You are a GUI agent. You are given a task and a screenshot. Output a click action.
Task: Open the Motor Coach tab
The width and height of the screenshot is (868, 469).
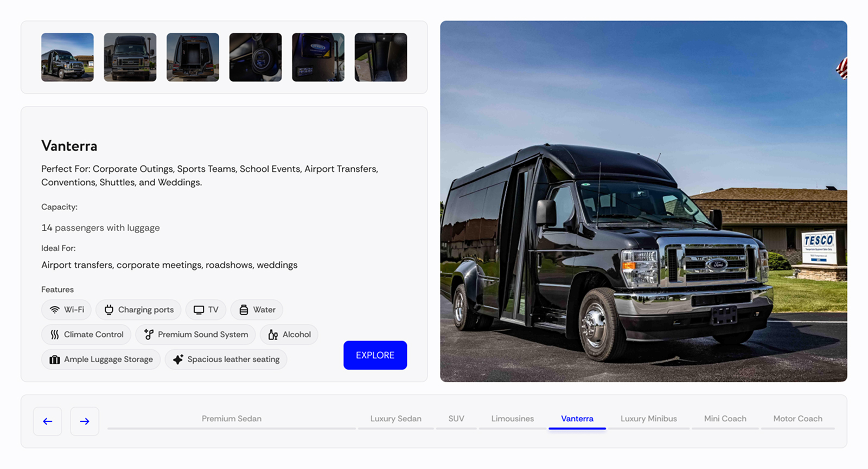pyautogui.click(x=798, y=419)
